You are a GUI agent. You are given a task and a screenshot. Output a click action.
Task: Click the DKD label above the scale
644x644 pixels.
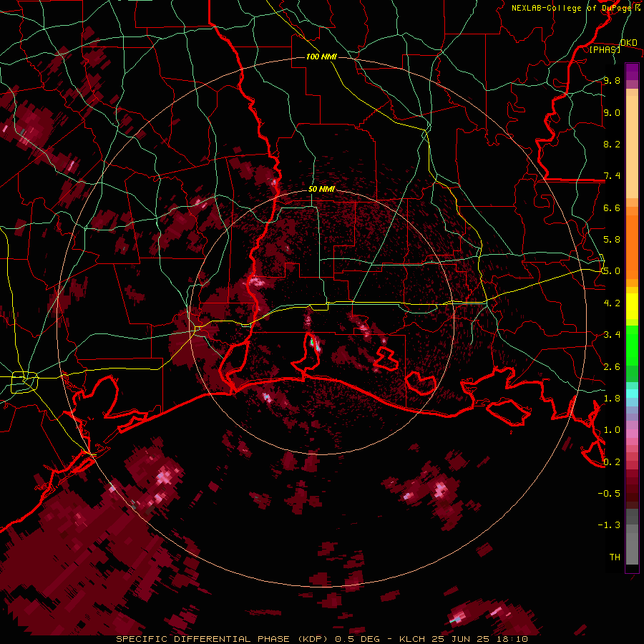point(629,42)
